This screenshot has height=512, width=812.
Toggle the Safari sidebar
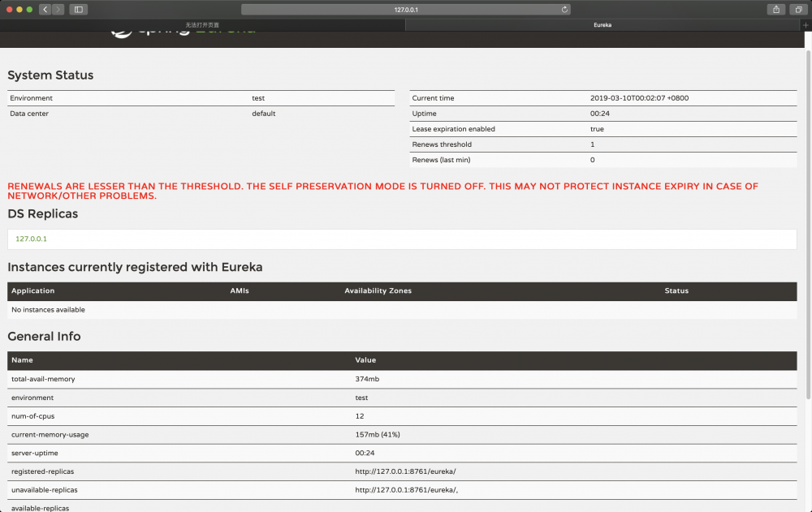click(79, 9)
